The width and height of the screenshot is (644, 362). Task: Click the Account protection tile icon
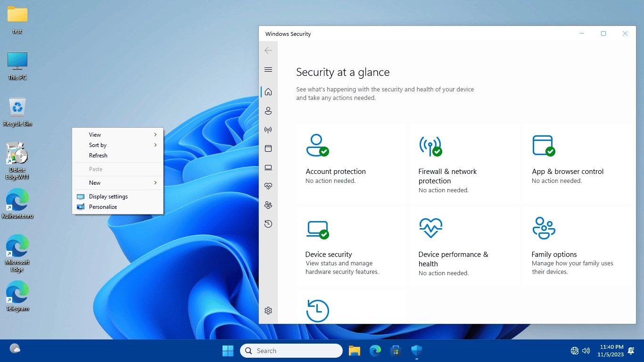[317, 145]
